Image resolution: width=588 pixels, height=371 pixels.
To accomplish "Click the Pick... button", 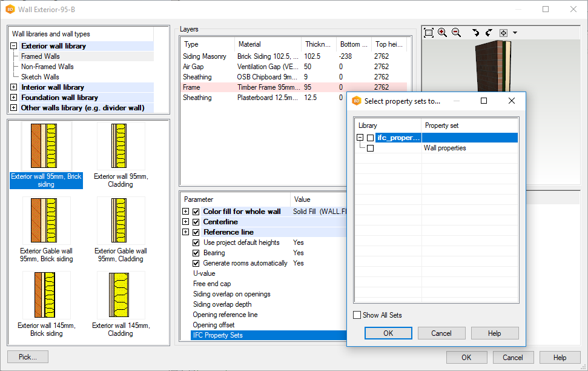I will [27, 357].
